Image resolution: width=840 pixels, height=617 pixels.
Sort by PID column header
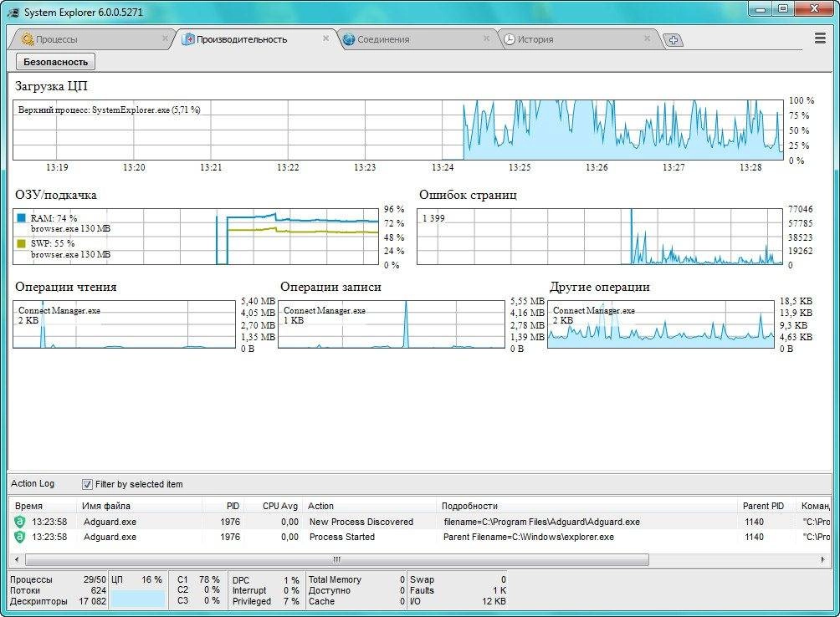tap(222, 506)
